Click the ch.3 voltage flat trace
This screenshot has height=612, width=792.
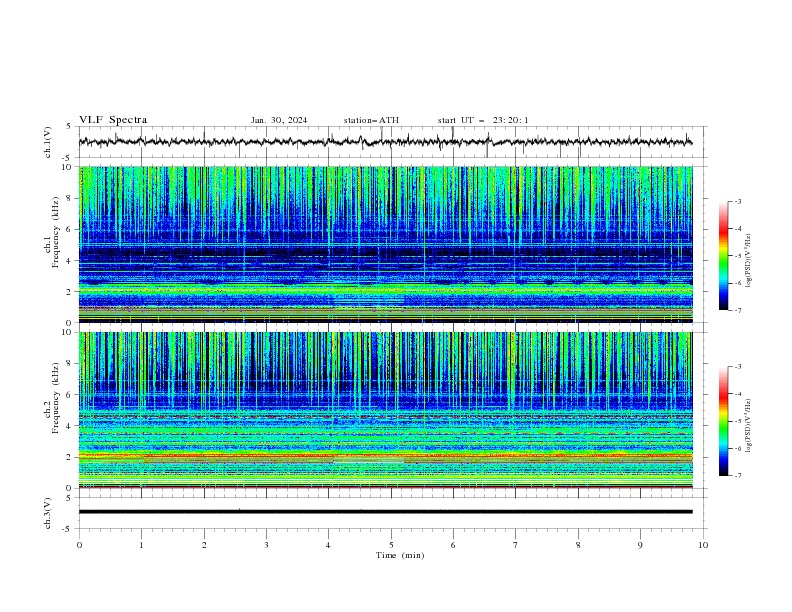[385, 512]
